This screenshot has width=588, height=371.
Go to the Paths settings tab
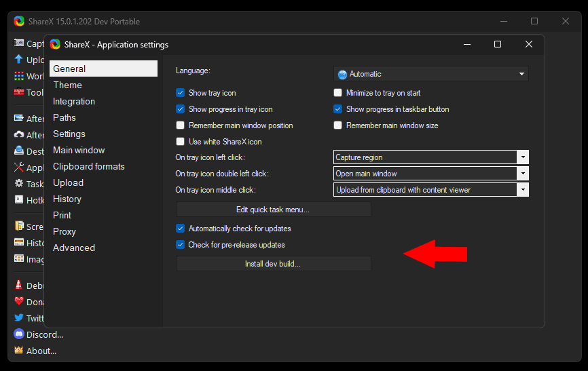pyautogui.click(x=103, y=117)
